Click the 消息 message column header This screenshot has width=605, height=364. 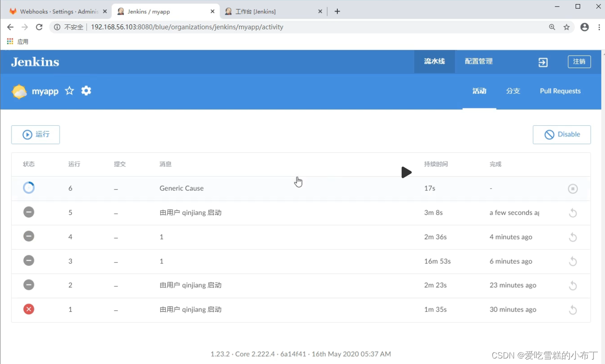165,164
